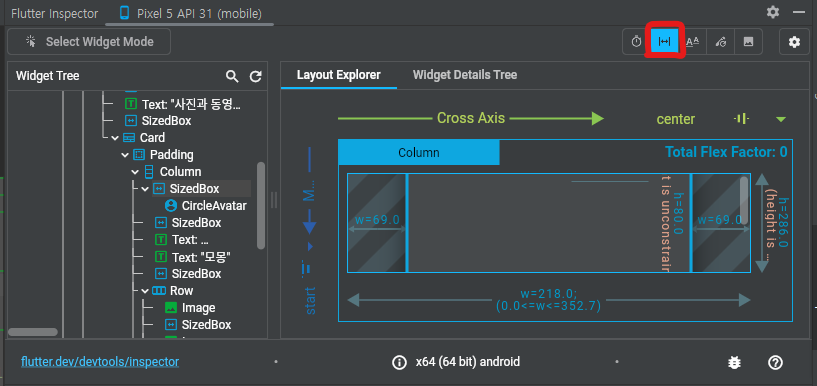Click the Layout Explorer vertical scrollbar thumb
The height and width of the screenshot is (386, 817).
[x=744, y=201]
